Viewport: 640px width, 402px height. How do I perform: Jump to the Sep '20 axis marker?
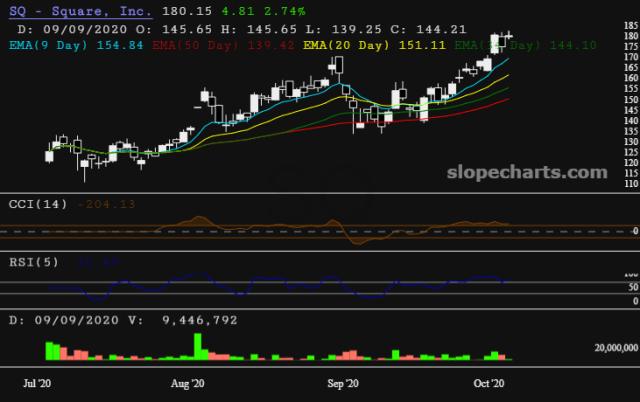coord(343,382)
